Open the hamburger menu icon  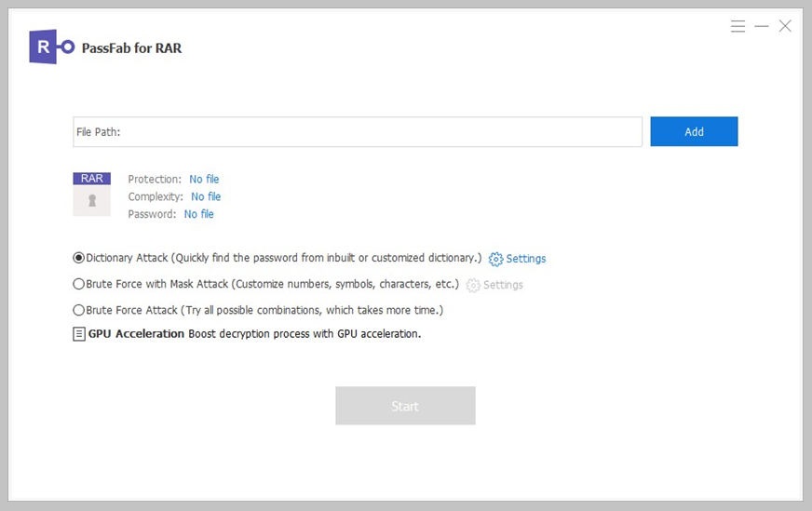[738, 26]
